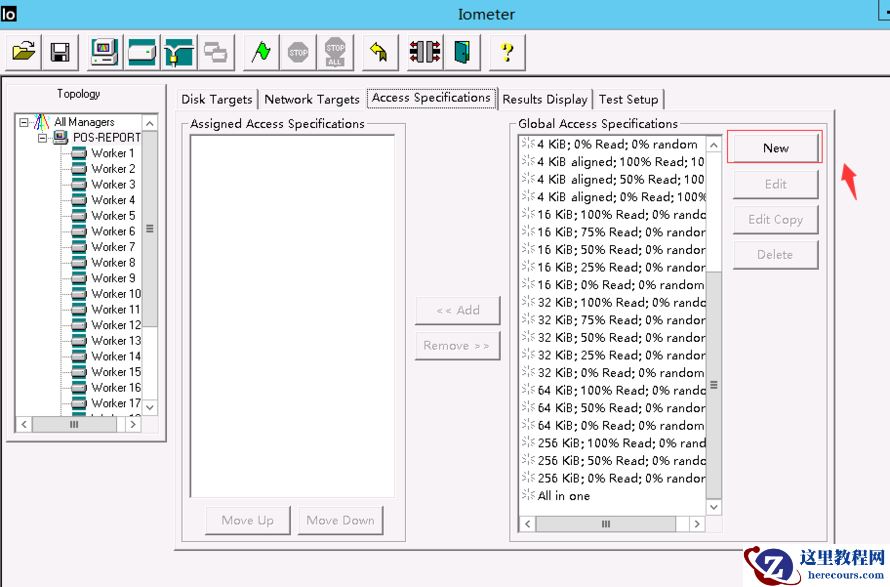Click the Move Up button
890x587 pixels.
pyautogui.click(x=247, y=521)
